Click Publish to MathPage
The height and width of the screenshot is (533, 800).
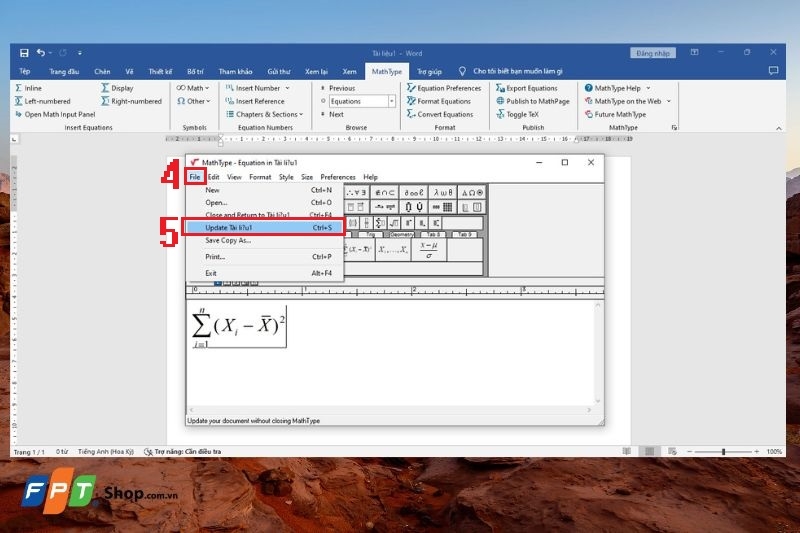click(533, 101)
